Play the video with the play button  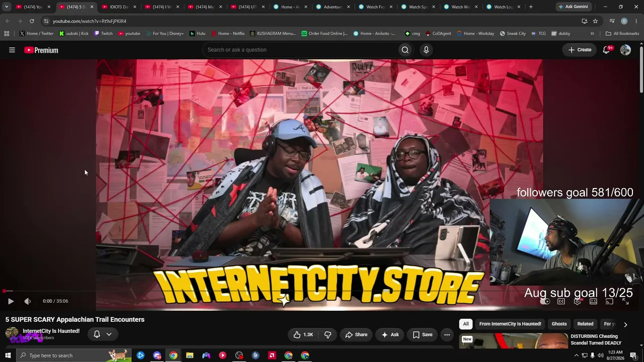pyautogui.click(x=11, y=301)
